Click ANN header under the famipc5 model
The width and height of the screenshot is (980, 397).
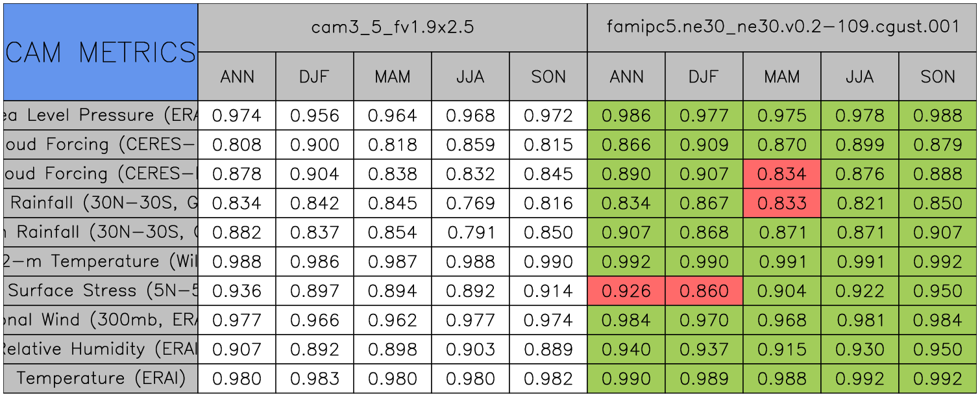[x=626, y=77]
